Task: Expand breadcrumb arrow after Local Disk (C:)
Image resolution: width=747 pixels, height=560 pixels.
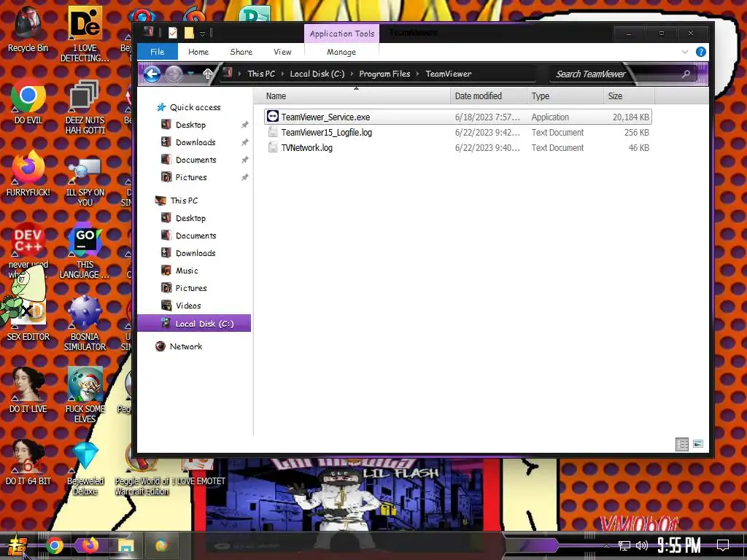Action: tap(352, 74)
